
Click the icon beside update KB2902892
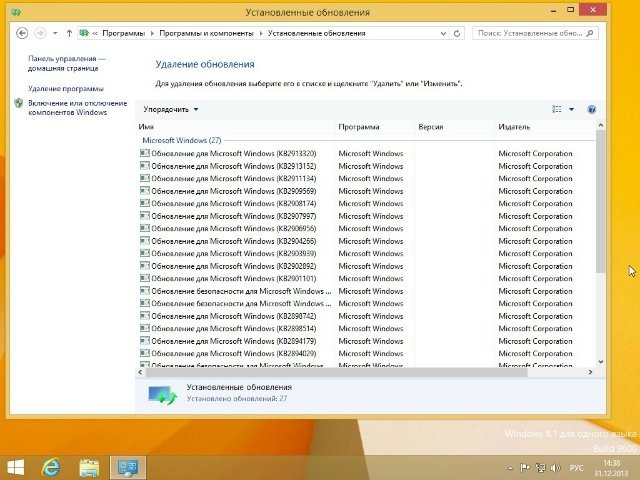click(144, 266)
